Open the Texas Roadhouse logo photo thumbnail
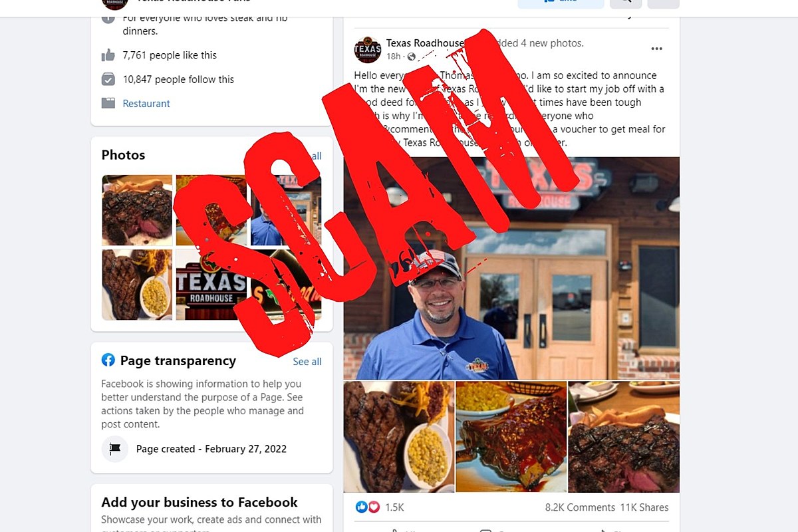The width and height of the screenshot is (798, 532). pyautogui.click(x=210, y=285)
